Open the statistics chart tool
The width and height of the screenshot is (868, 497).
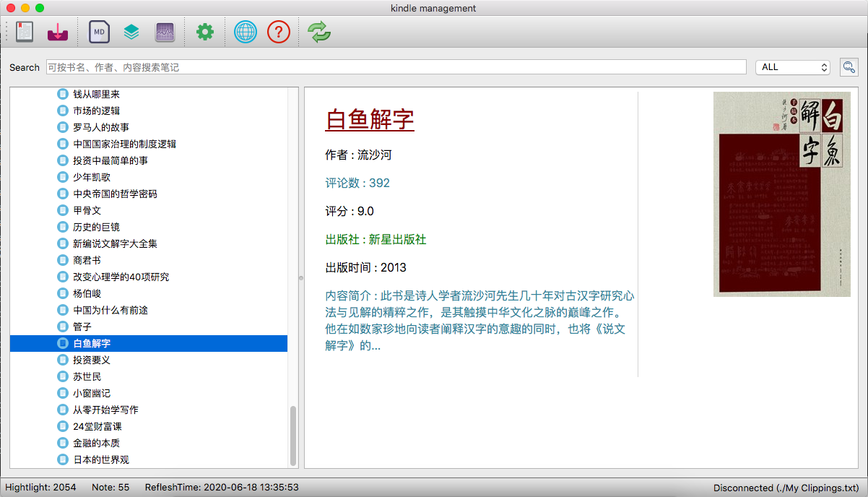[x=165, y=32]
